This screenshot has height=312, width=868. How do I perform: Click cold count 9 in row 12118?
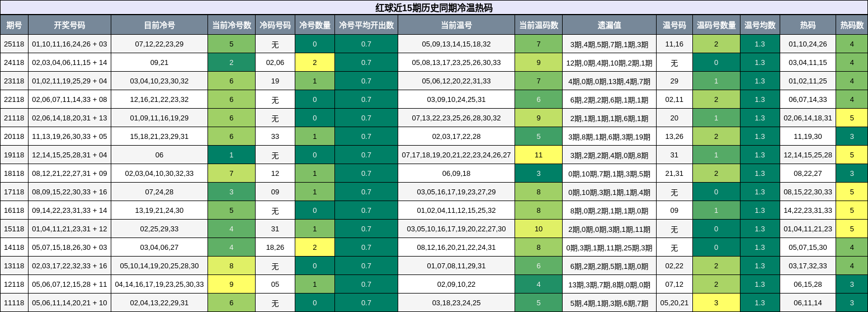point(232,284)
